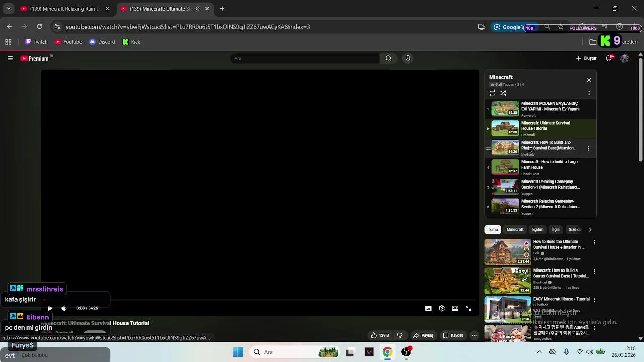
Task: Open the Twitch bookmark
Action: click(36, 42)
